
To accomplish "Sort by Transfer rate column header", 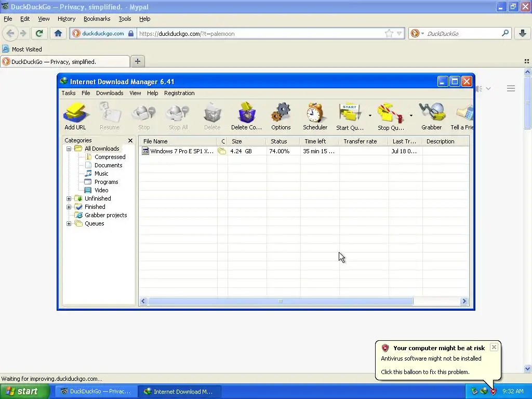I will click(364, 141).
